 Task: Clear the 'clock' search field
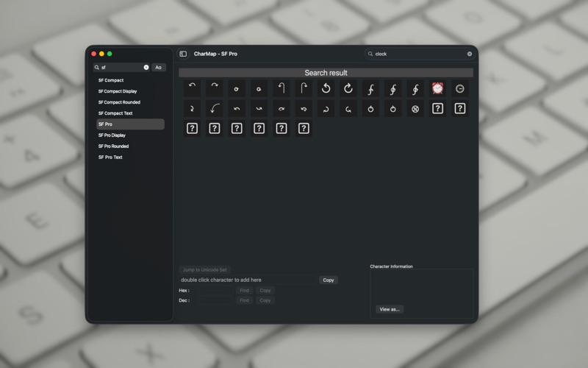pos(469,54)
